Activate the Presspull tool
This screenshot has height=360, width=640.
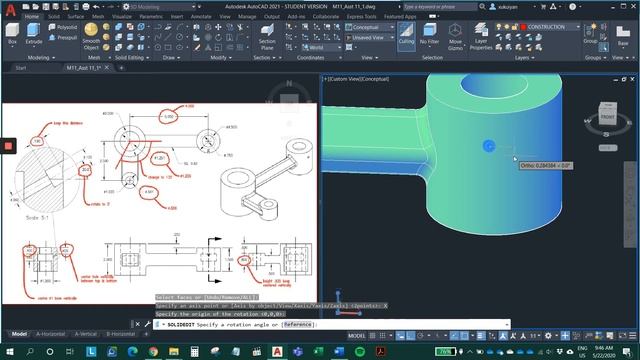(x=62, y=38)
